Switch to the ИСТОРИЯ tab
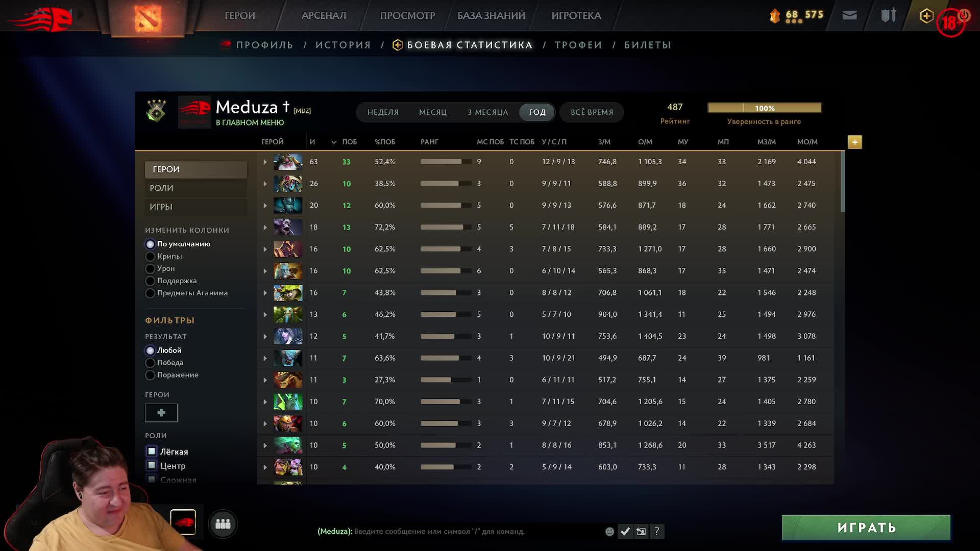The width and height of the screenshot is (980, 551). point(343,45)
